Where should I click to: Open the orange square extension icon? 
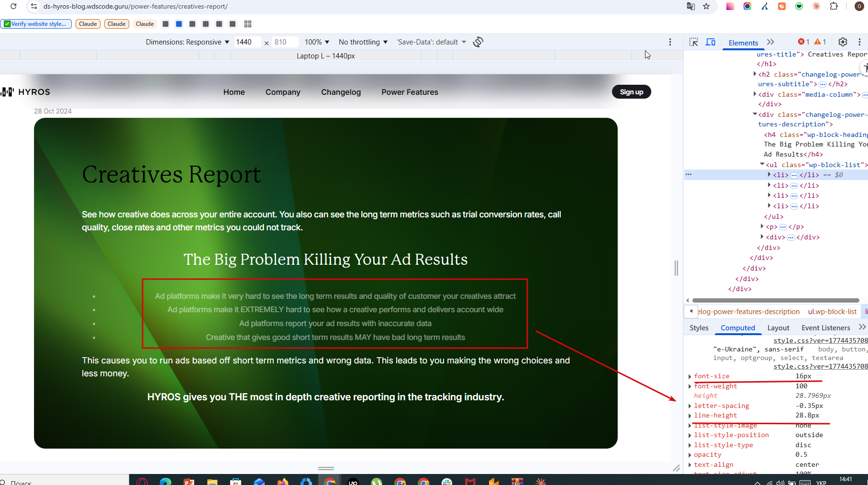[782, 6]
